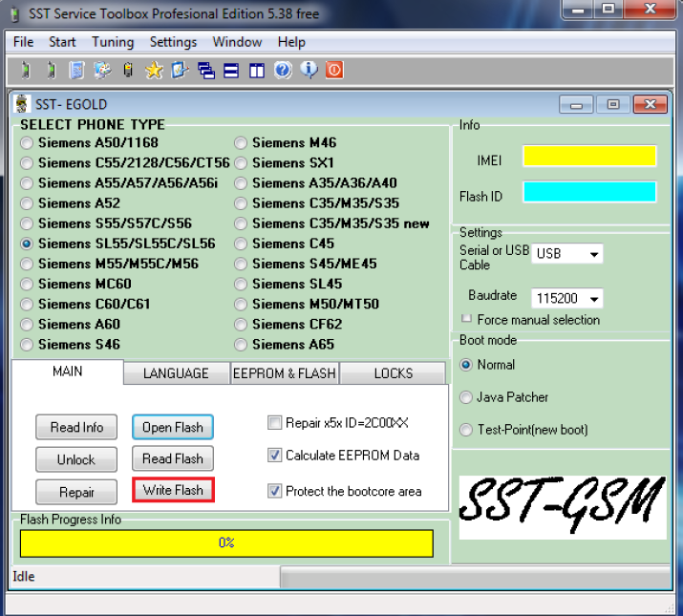Click the Read Info button

click(76, 427)
